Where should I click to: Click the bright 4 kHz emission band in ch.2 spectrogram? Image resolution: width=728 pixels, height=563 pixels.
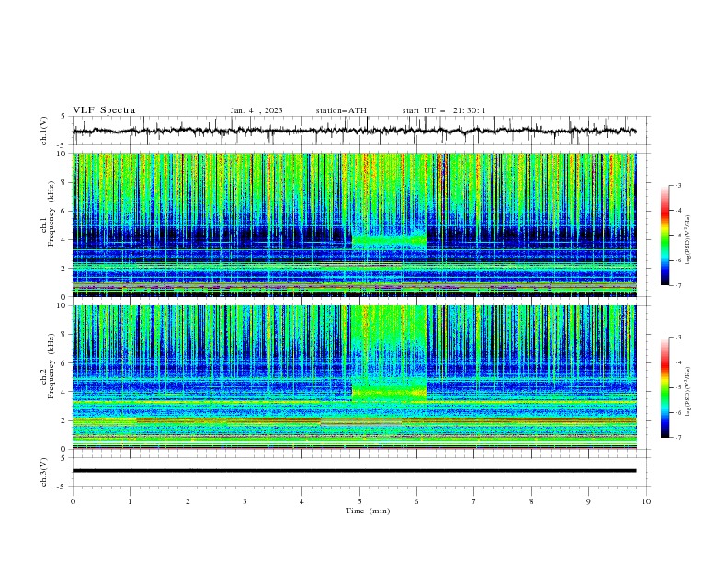389,393
